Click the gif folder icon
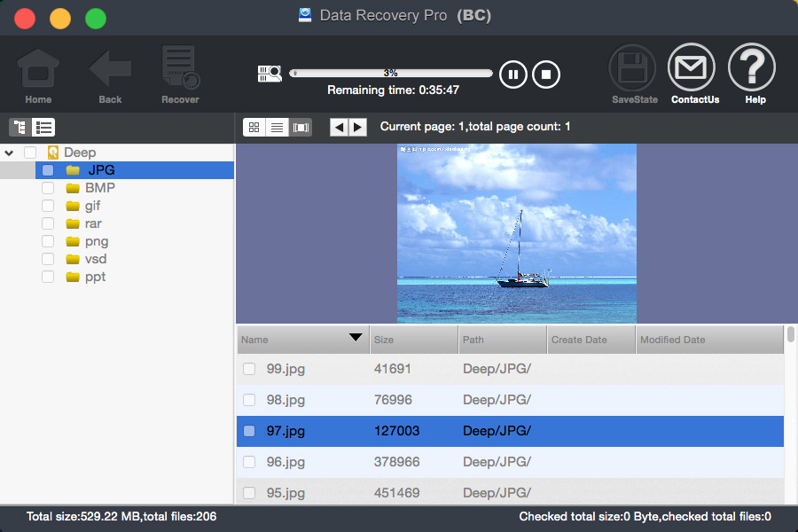Screen dimensions: 798x532 click(73, 207)
